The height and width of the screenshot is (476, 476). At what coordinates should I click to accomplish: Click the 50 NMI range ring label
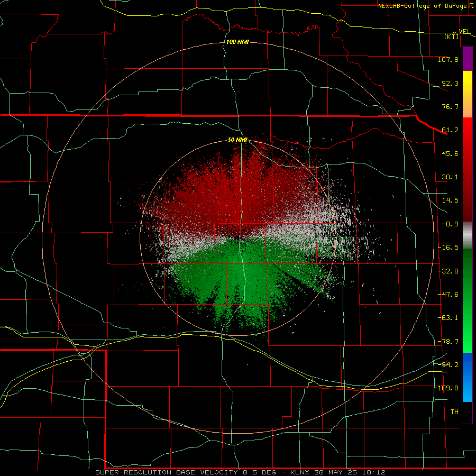pos(237,140)
